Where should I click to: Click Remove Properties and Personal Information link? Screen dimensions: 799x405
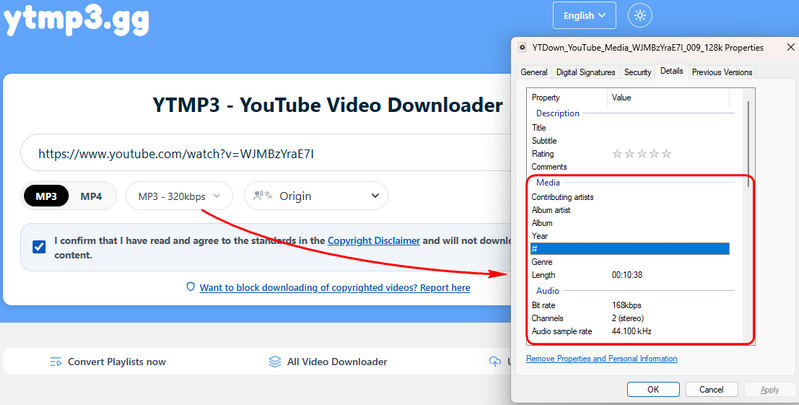click(601, 359)
